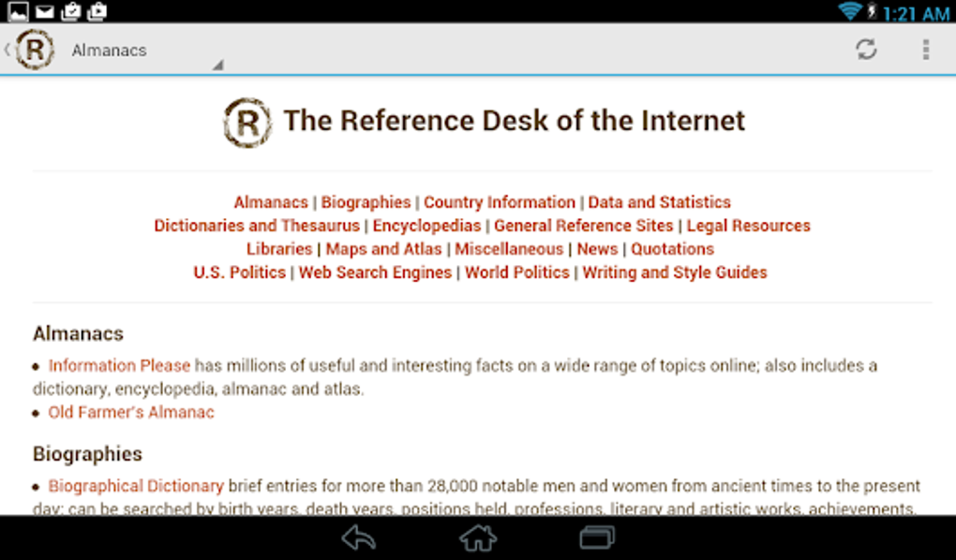This screenshot has height=560, width=956.
Task: Open the Web Search Engines link
Action: click(x=375, y=272)
